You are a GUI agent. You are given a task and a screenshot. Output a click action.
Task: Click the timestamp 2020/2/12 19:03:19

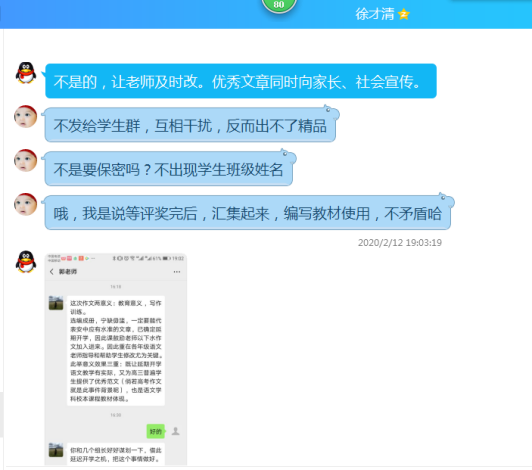[400, 243]
